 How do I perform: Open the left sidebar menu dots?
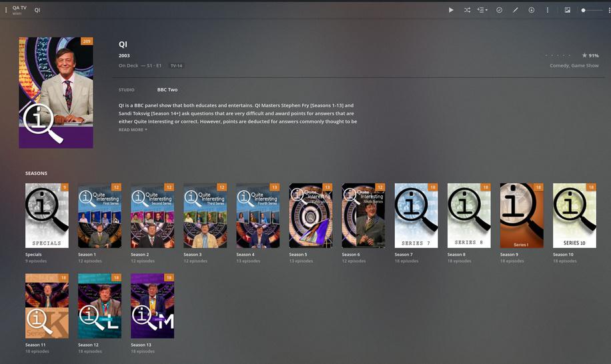tap(6, 10)
